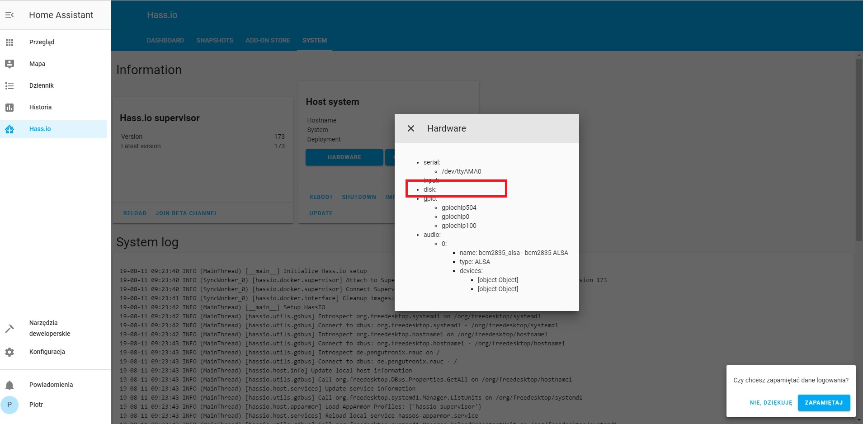This screenshot has height=424, width=868.
Task: Click the Hostname label
Action: (x=321, y=120)
